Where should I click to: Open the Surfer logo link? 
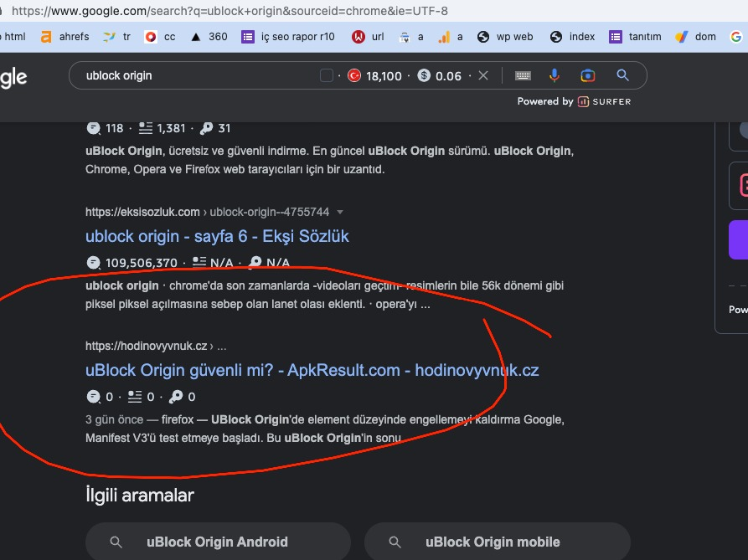[x=605, y=101]
